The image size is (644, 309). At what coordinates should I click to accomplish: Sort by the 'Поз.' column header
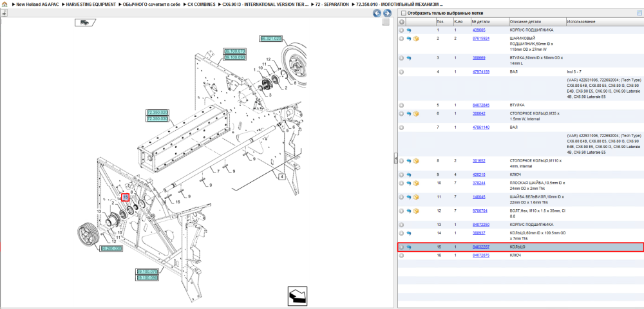point(444,22)
